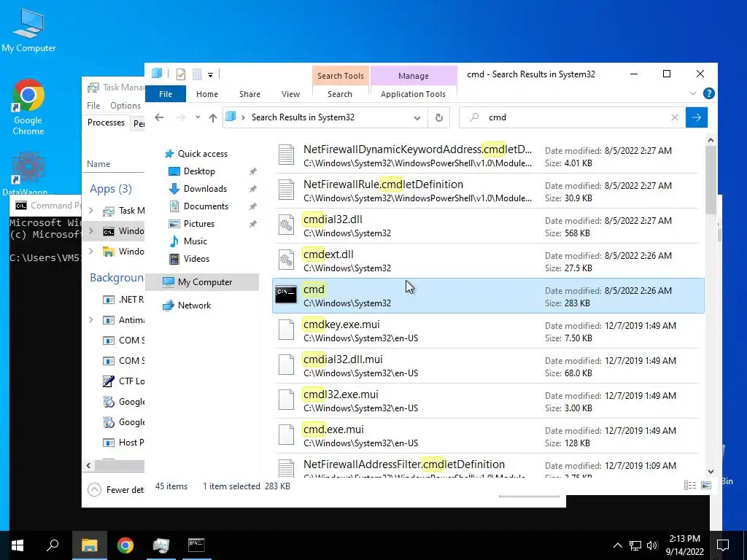Show hidden system tray icons
Screen dimensions: 747x560
pyautogui.click(x=617, y=545)
